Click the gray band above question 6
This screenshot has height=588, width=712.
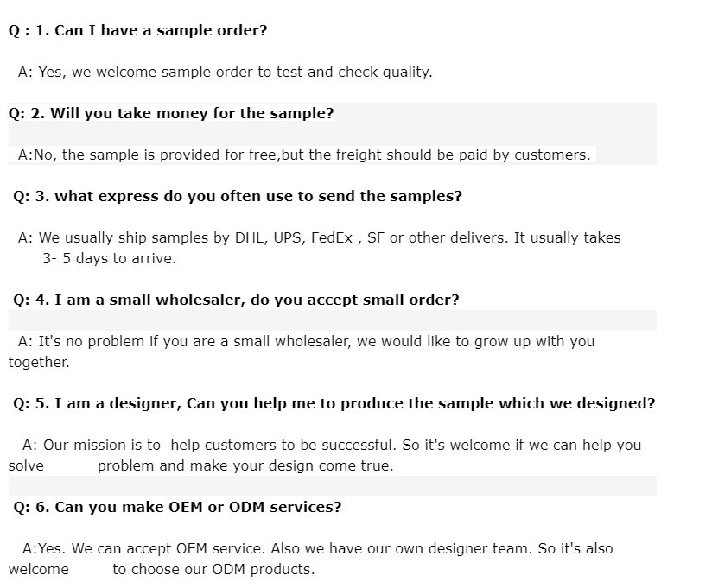point(333,486)
